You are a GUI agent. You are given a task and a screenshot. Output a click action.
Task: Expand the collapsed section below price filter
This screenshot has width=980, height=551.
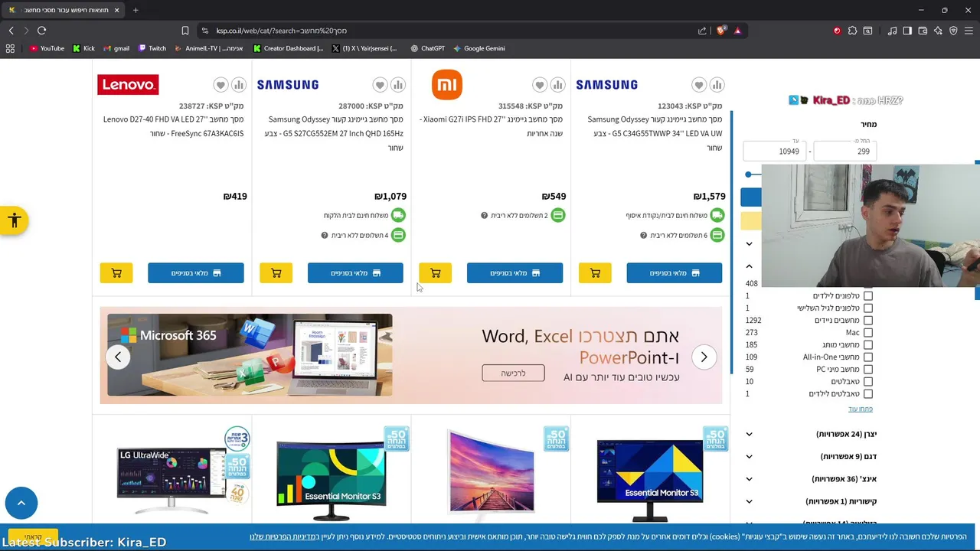pos(749,243)
